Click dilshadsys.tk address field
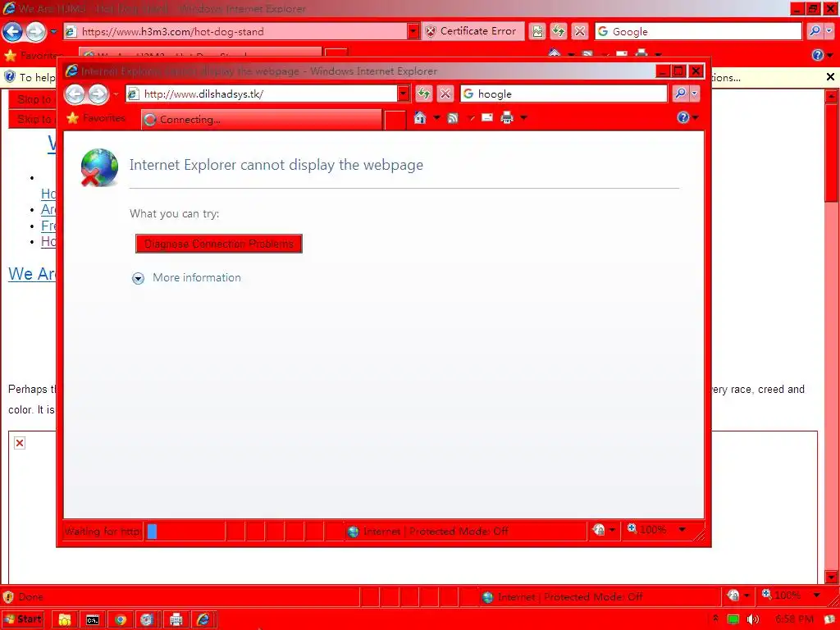Image resolution: width=840 pixels, height=630 pixels. coord(262,94)
